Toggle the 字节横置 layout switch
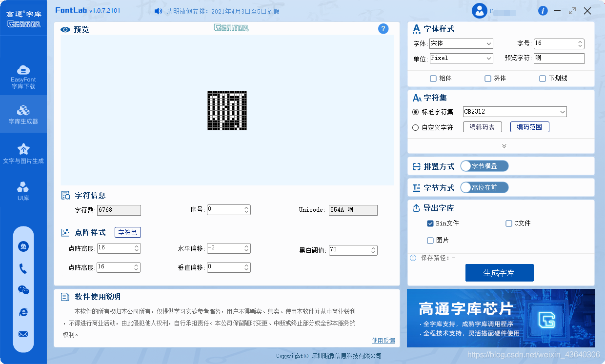This screenshot has height=364, width=605. click(x=484, y=166)
